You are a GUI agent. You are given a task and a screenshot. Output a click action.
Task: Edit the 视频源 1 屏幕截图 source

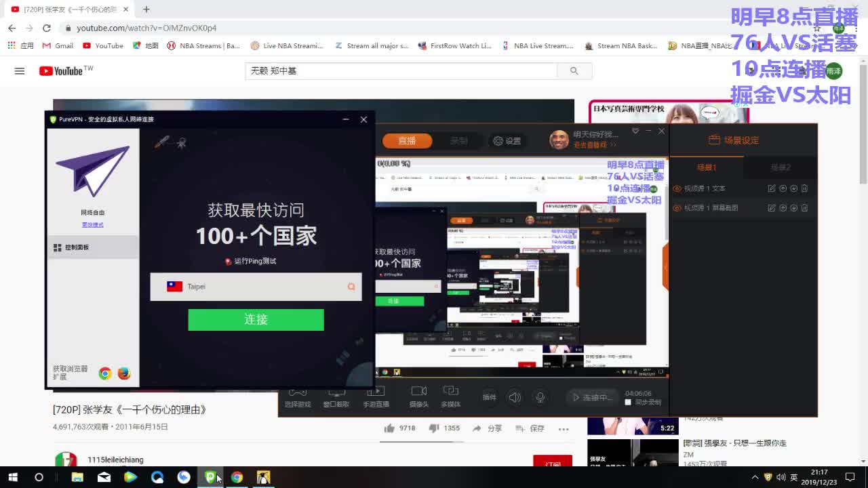[x=772, y=208]
